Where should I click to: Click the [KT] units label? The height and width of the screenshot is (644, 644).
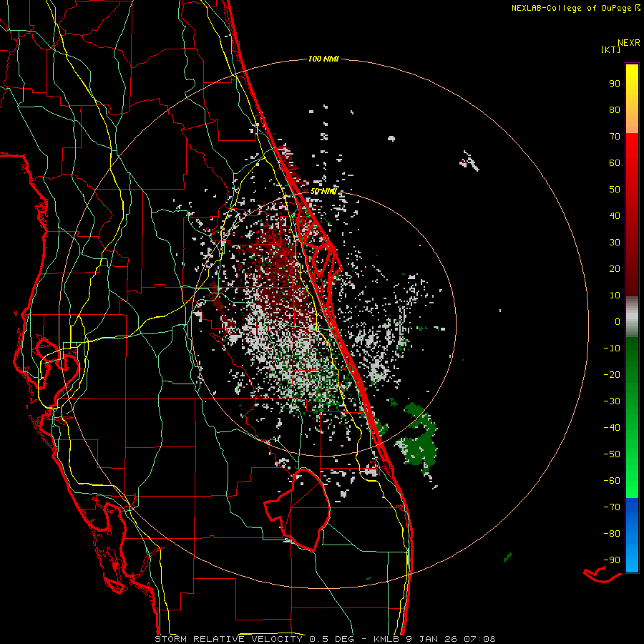pyautogui.click(x=610, y=49)
